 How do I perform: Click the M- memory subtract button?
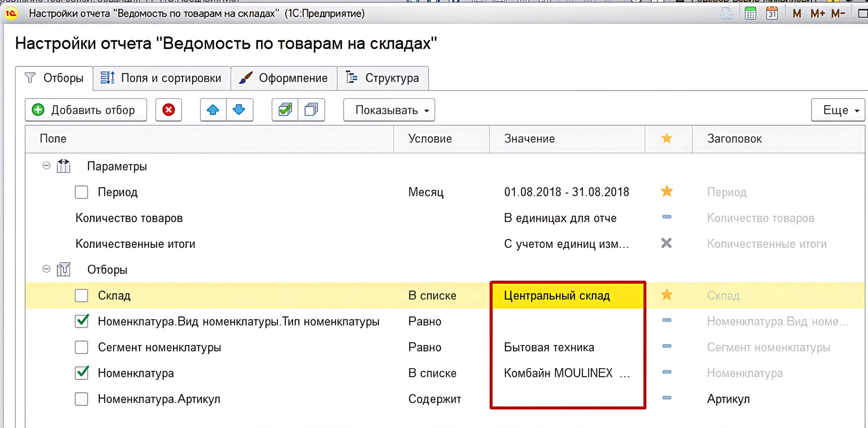(x=838, y=14)
